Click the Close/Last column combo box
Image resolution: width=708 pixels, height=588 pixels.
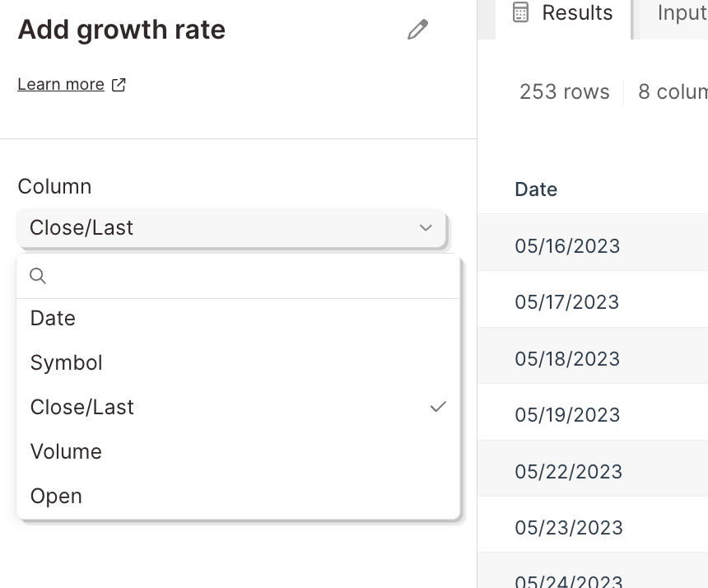tap(231, 228)
